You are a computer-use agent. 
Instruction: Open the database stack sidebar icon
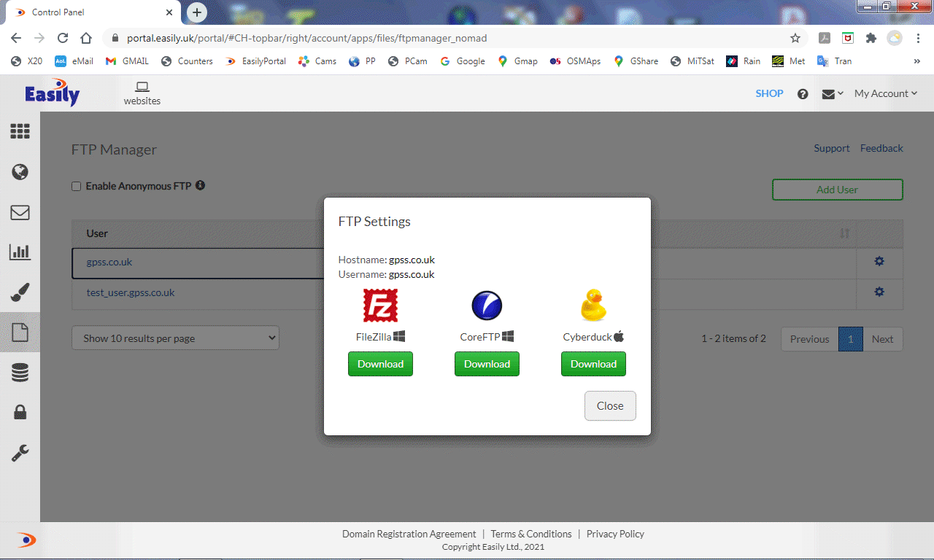point(20,373)
